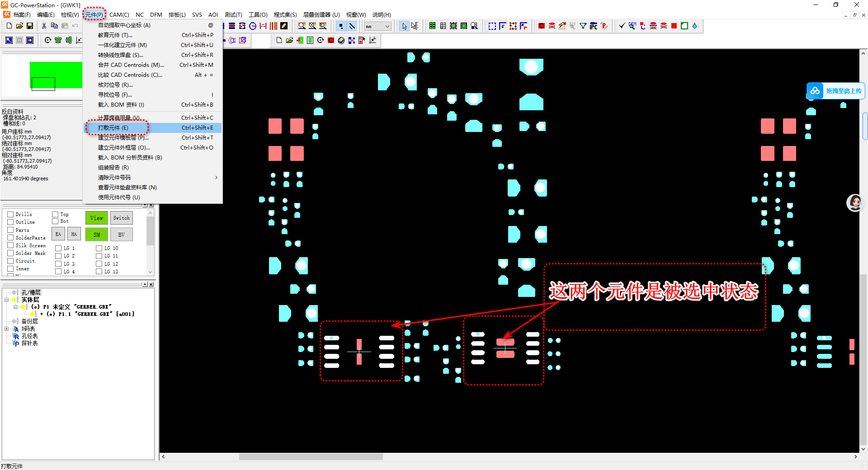Tick the Outline checkbox
The width and height of the screenshot is (868, 470).
pos(10,222)
